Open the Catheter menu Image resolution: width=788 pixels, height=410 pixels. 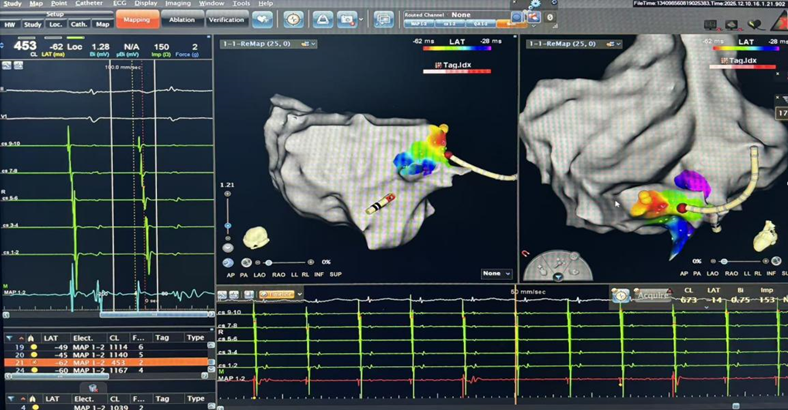[x=89, y=4]
